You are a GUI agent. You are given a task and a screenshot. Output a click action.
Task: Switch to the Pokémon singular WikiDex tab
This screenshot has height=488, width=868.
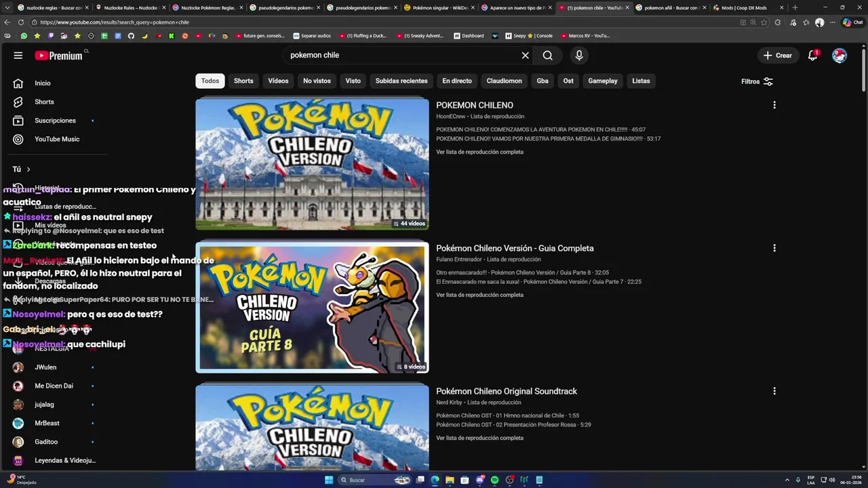tap(440, 7)
